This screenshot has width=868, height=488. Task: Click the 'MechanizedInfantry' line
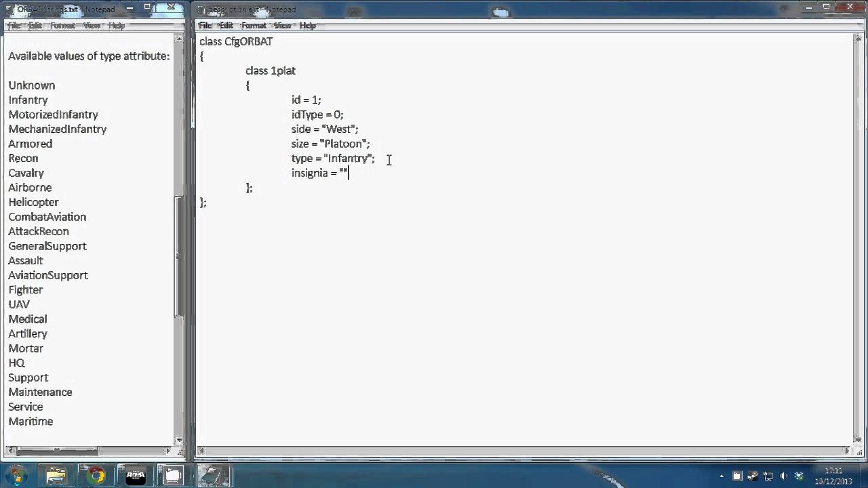58,129
